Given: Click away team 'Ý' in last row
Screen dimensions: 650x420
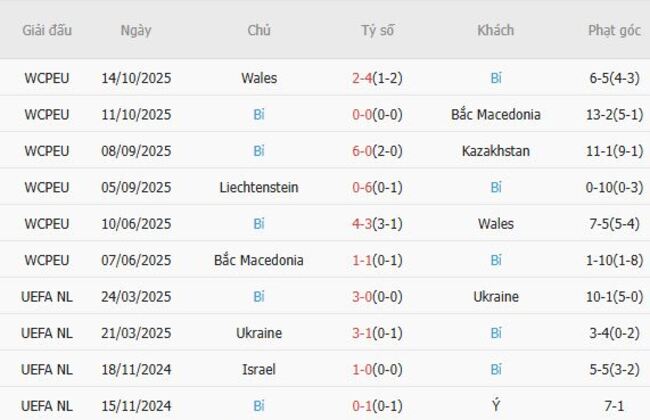Looking at the screenshot, I should tap(496, 406).
